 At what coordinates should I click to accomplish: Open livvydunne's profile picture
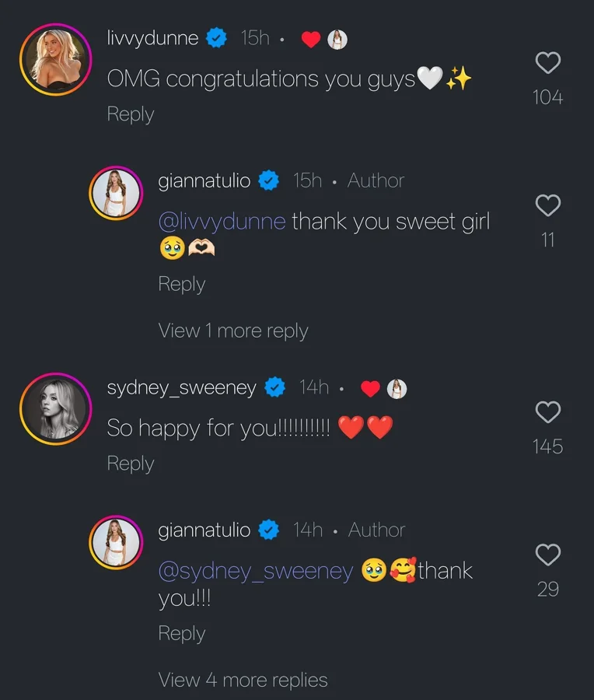(54, 58)
